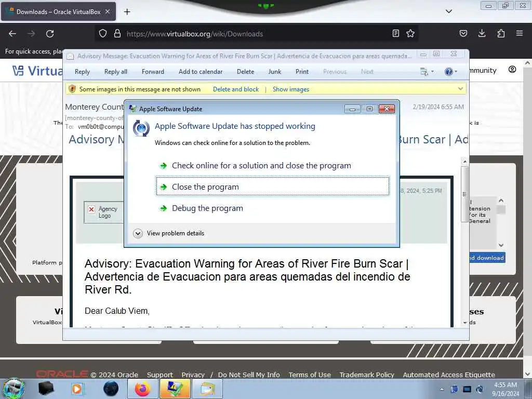Click the page text box down arrow
The image size is (532, 399).
501,245
